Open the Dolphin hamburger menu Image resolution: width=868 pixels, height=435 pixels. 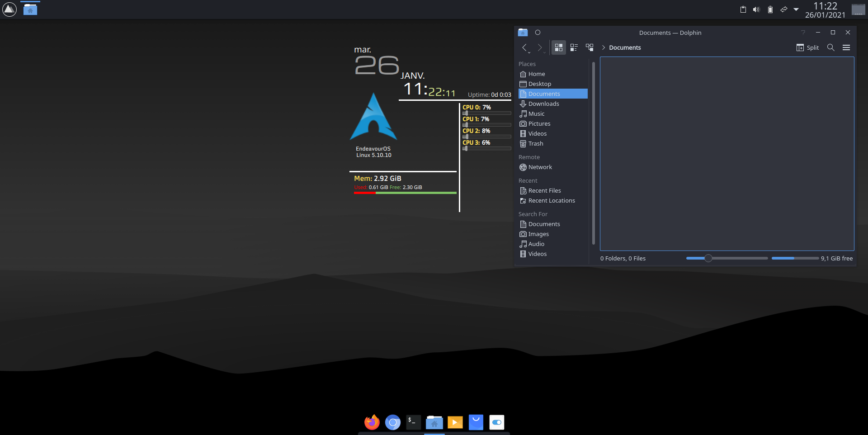(x=846, y=47)
